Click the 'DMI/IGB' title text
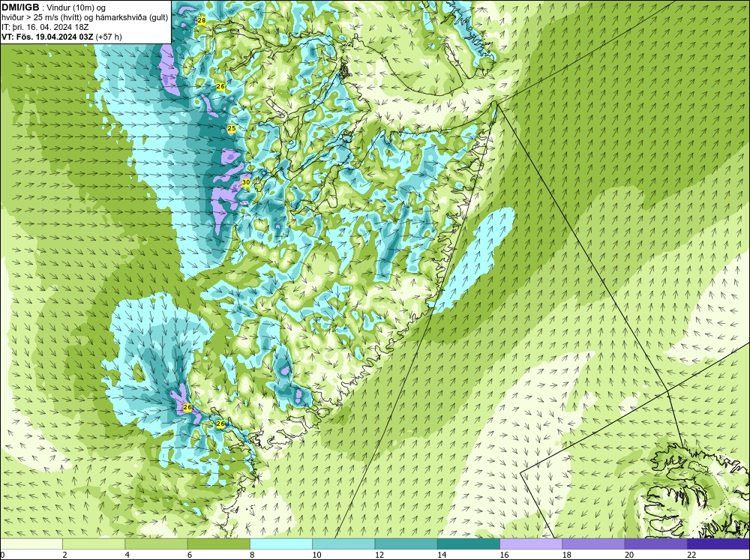Image resolution: width=750 pixels, height=560 pixels. point(20,7)
